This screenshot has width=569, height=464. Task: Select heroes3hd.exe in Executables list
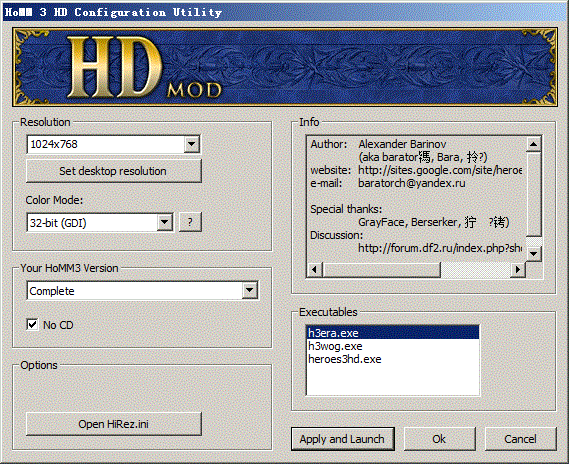pyautogui.click(x=393, y=359)
